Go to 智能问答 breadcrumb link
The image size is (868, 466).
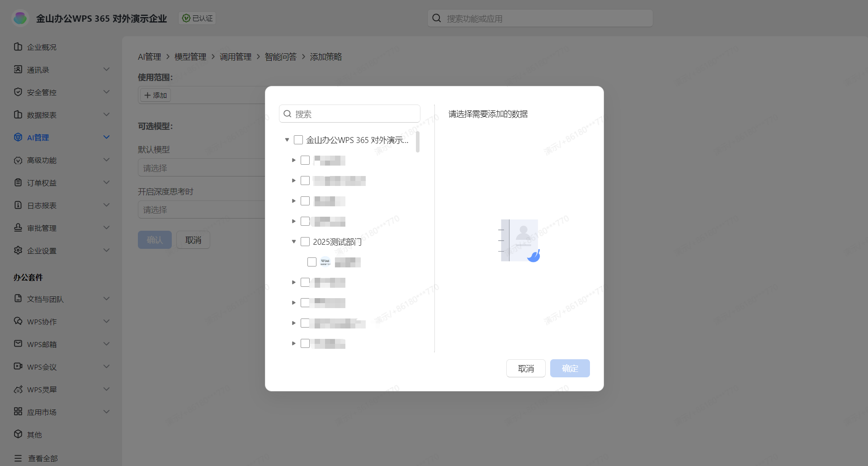pyautogui.click(x=281, y=57)
